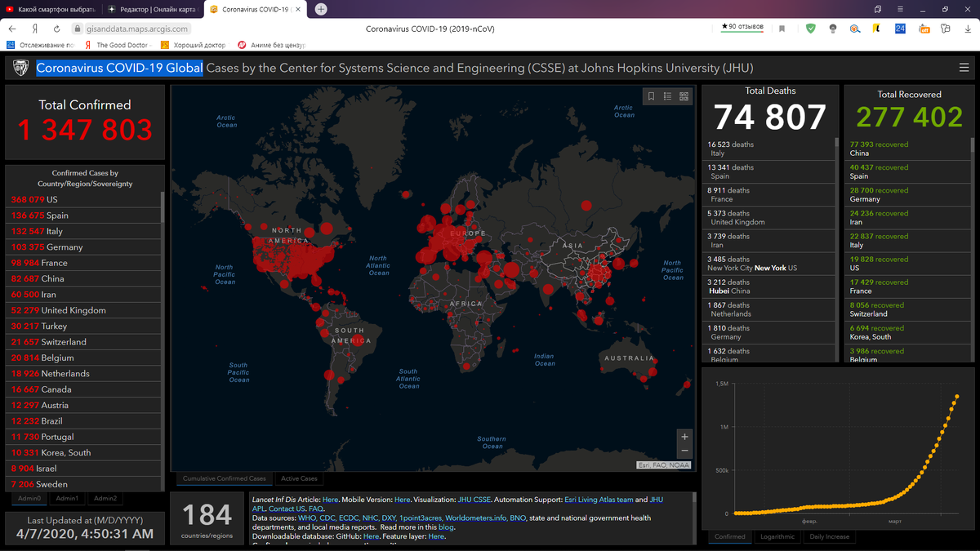Switch chart to Confirmed tab
This screenshot has width=980, height=551.
729,536
